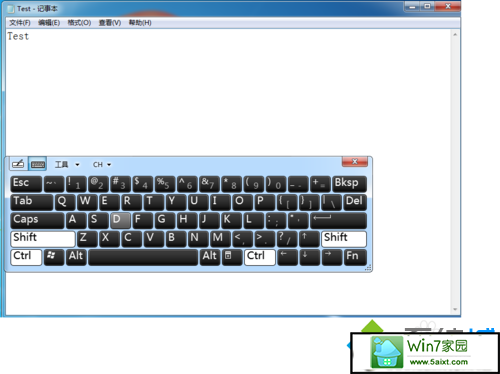The width and height of the screenshot is (500, 374).
Task: Tap the Del key
Action: [355, 202]
